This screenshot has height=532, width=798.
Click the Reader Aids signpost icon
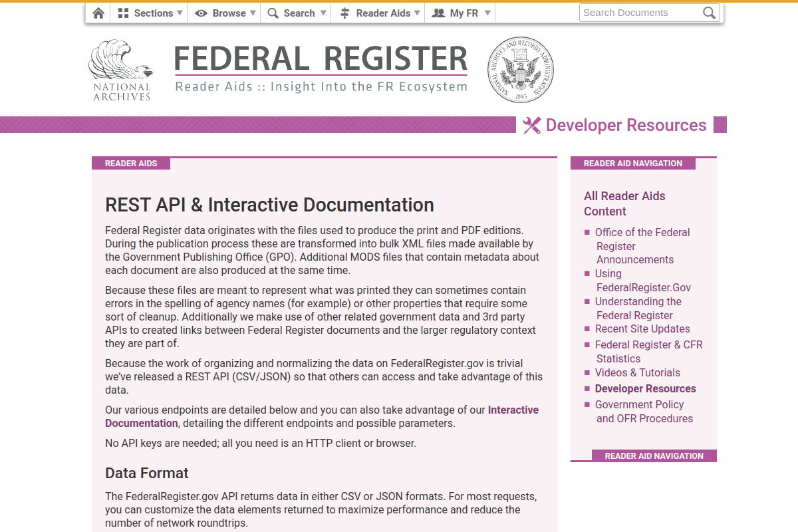(x=344, y=13)
